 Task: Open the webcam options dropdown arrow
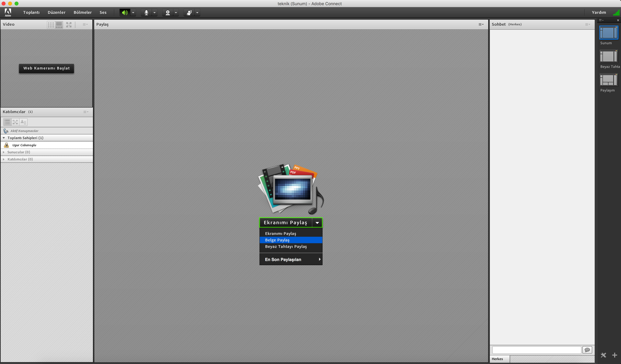pos(176,13)
